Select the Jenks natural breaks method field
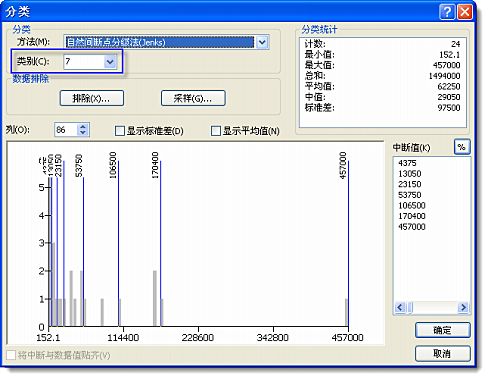The image size is (488, 379). [160, 42]
